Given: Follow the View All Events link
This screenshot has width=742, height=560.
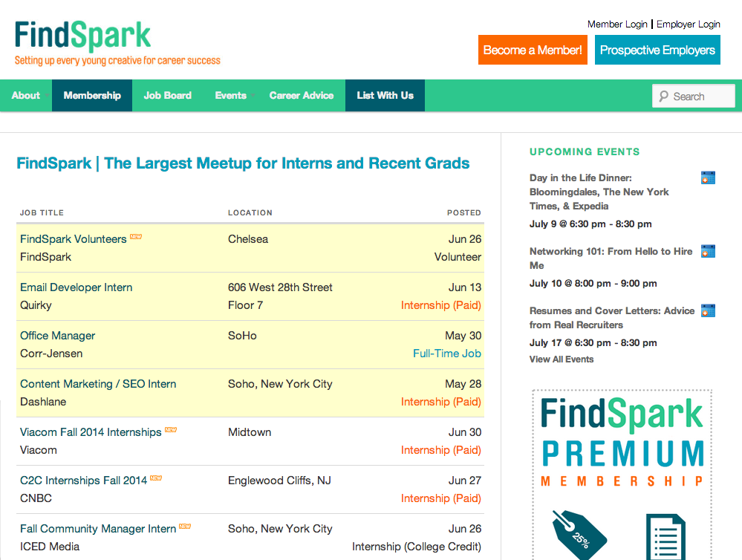Looking at the screenshot, I should point(561,359).
